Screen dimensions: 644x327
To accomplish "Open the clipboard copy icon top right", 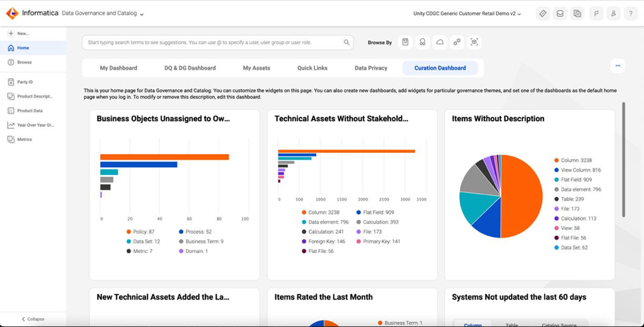I will (577, 13).
